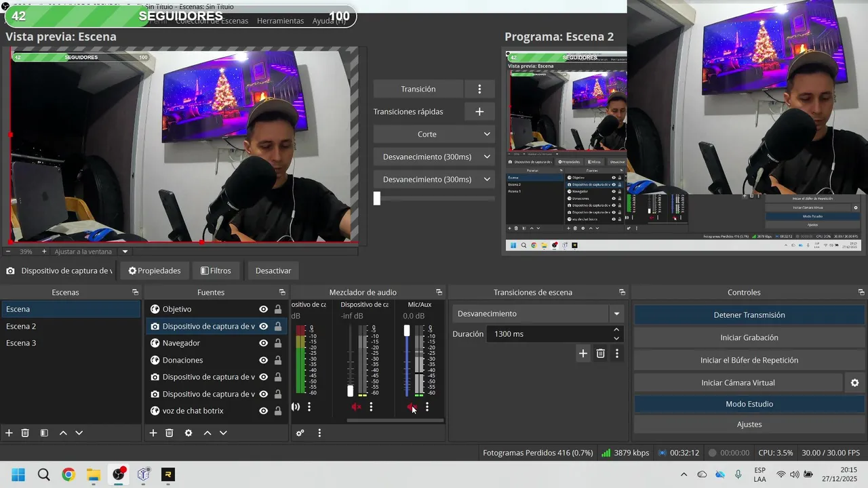Viewport: 868px width, 488px height.
Task: Expand the Corte quick transition dropdown arrow
Action: tap(487, 134)
